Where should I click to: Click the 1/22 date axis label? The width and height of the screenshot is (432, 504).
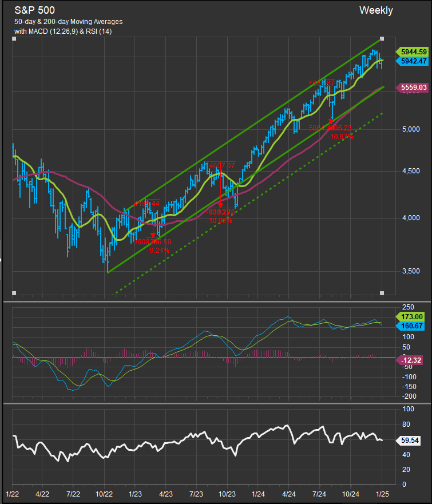(12, 494)
